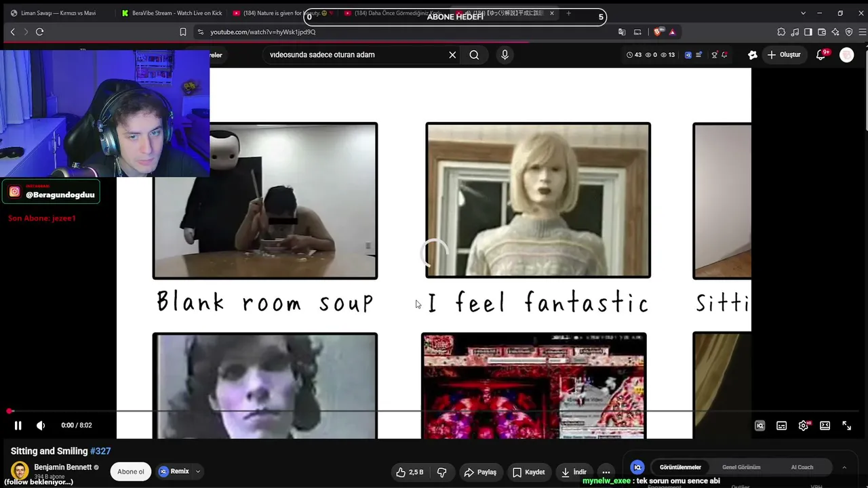The width and height of the screenshot is (868, 488).
Task: Save video with the Kaydet button
Action: pyautogui.click(x=528, y=472)
